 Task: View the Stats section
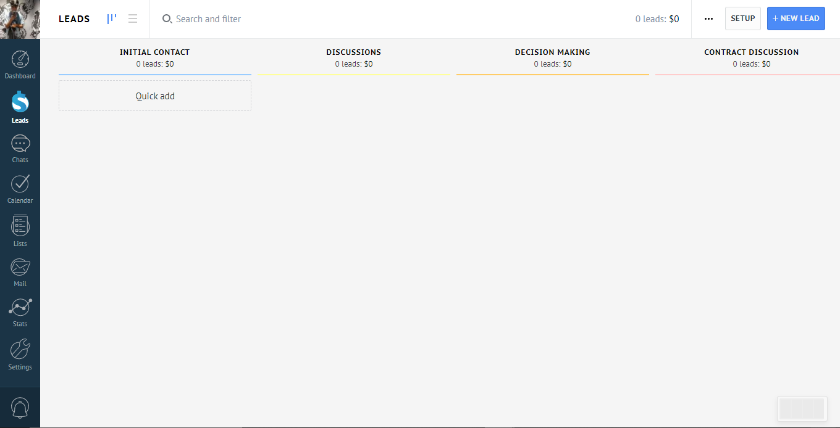click(x=20, y=312)
